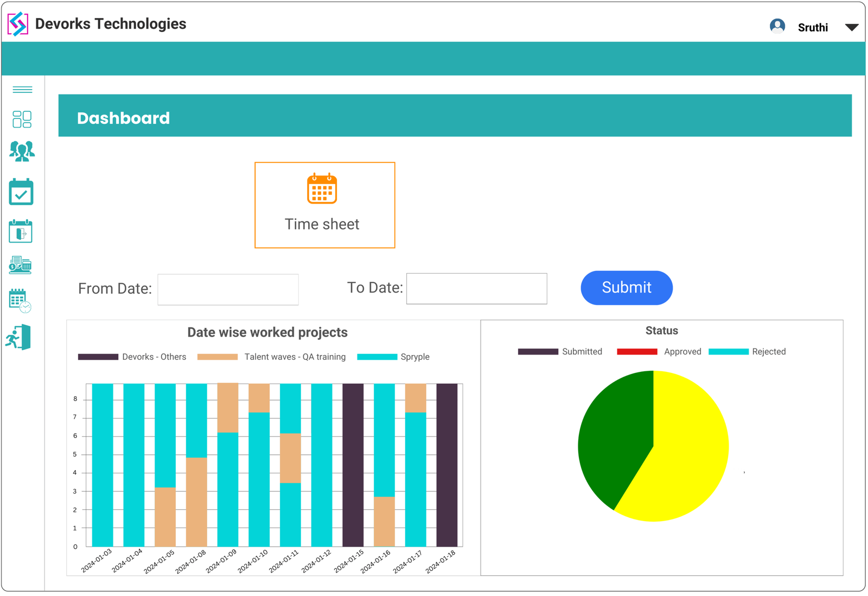
Task: Open the hamburger menu in the sidebar
Action: 21,89
